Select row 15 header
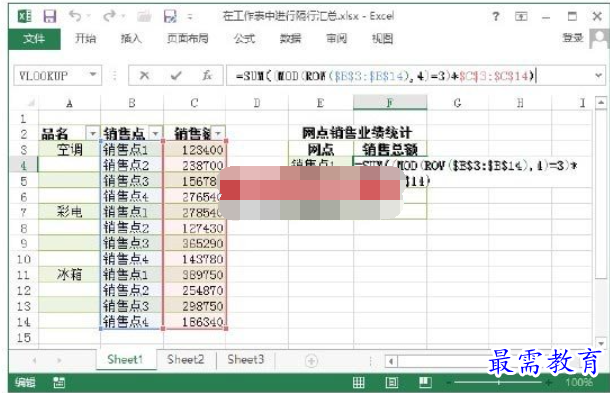The width and height of the screenshot is (610, 393). (23, 337)
